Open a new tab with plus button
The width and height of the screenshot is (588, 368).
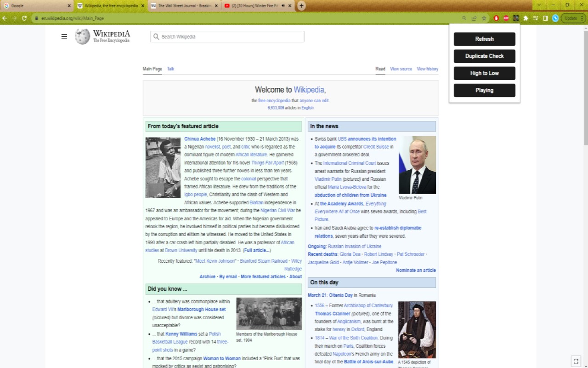pyautogui.click(x=301, y=6)
